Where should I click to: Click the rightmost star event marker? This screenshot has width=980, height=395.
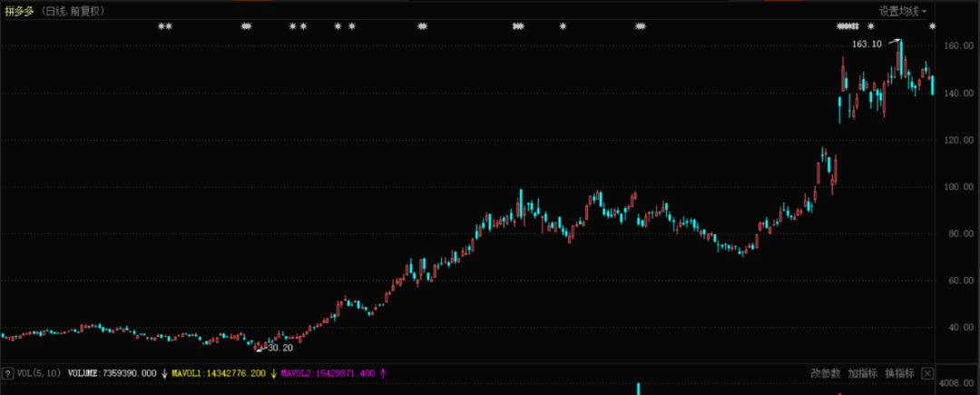(933, 26)
